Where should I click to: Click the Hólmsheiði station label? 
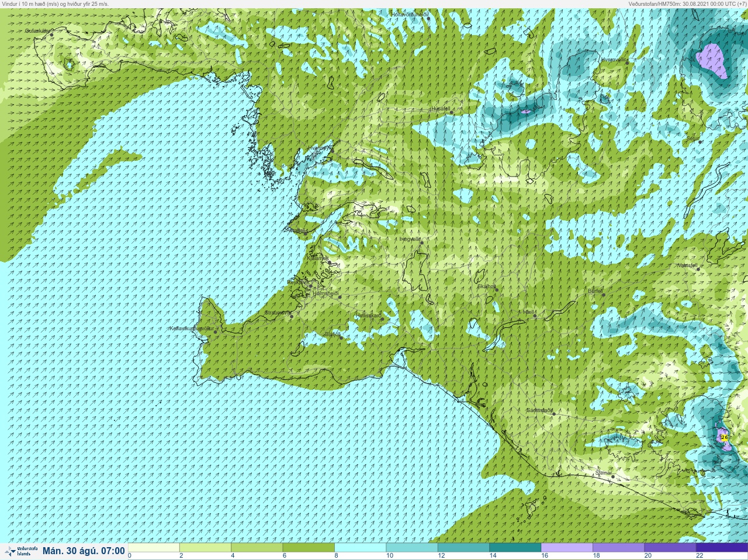tap(325, 293)
